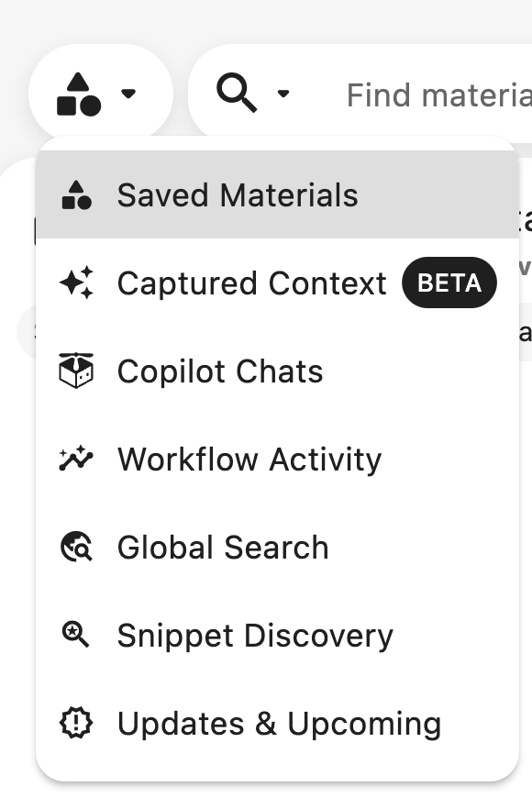Viewport: 532px width, 798px height.
Task: Open Updates & Upcoming announcements
Action: [278, 723]
